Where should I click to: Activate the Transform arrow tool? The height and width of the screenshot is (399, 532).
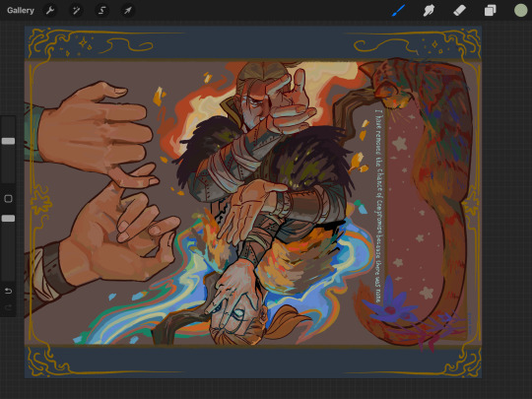[127, 11]
